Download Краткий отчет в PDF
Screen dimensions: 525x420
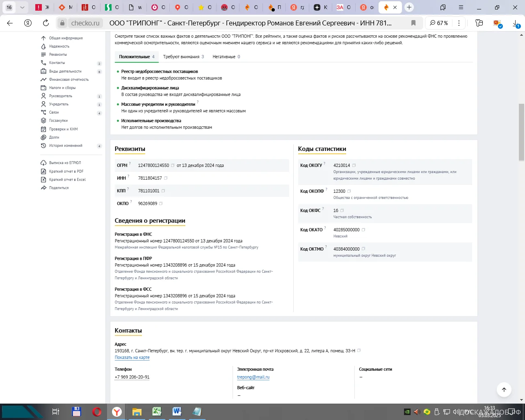[x=66, y=171]
